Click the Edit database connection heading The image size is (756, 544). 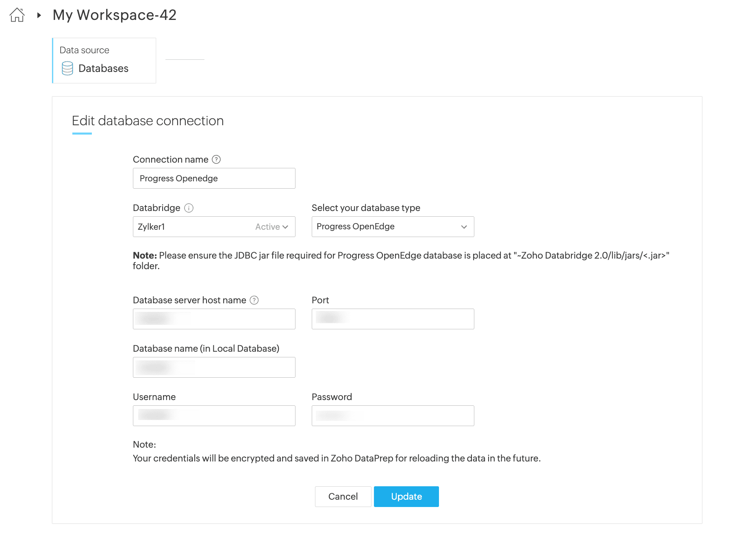point(148,121)
